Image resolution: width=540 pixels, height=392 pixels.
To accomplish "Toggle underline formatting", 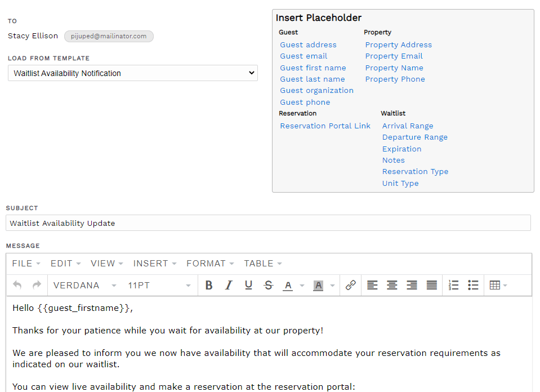I will point(248,285).
